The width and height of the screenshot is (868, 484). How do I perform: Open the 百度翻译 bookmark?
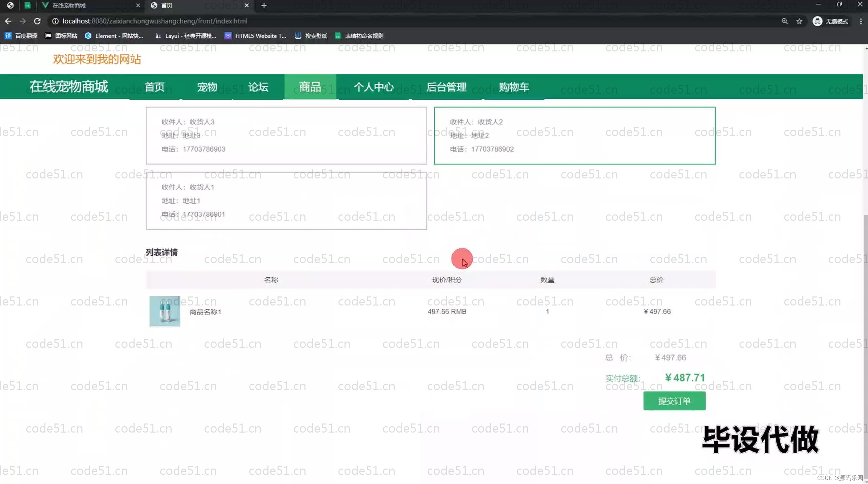[x=21, y=36]
